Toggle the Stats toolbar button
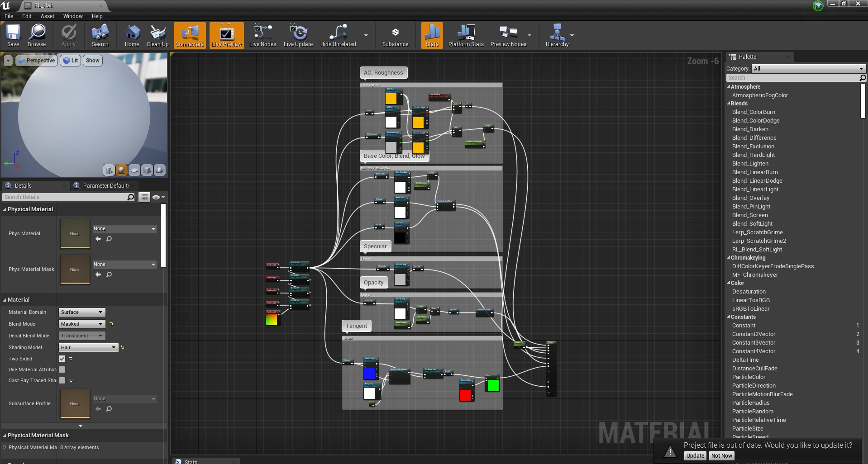868x464 pixels. coord(432,35)
